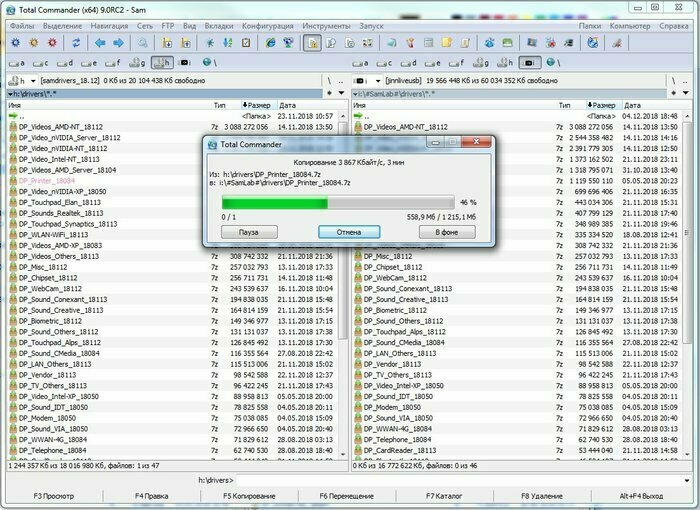Open the network computers toolbar icon

pos(288,43)
